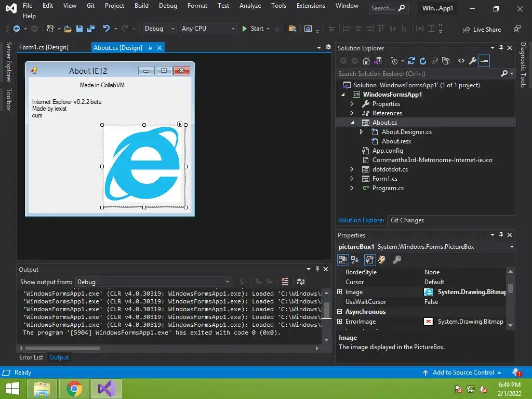
Task: Click Sync with Active Document icon
Action: (411, 61)
